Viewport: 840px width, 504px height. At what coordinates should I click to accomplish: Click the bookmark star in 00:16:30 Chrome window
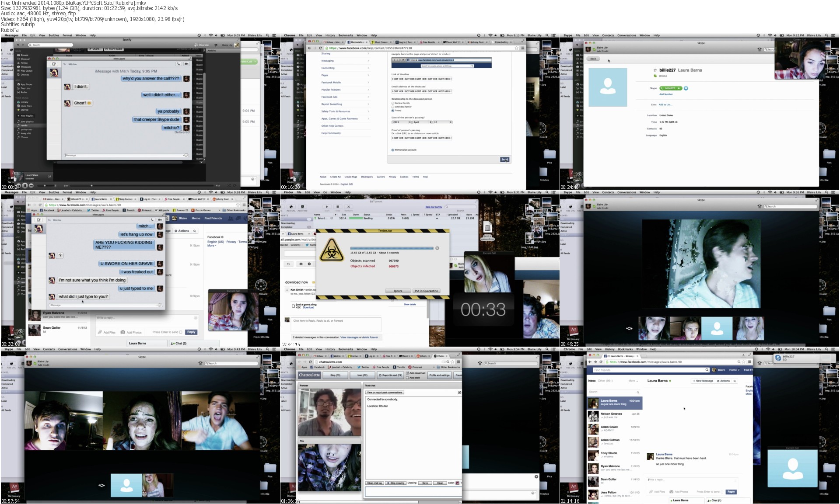pyautogui.click(x=516, y=48)
